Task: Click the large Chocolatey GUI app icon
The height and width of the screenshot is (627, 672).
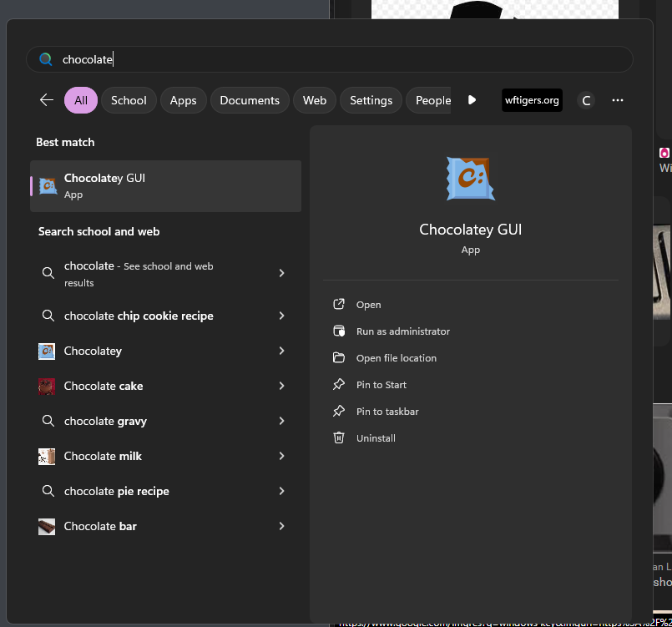Action: [x=470, y=179]
